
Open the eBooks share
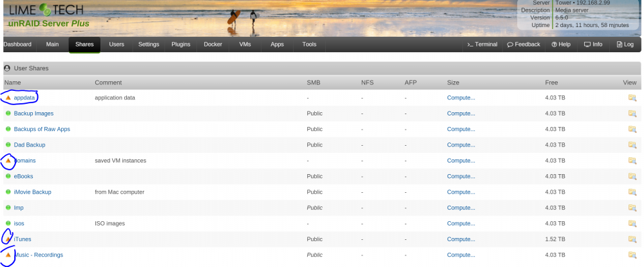click(x=23, y=176)
